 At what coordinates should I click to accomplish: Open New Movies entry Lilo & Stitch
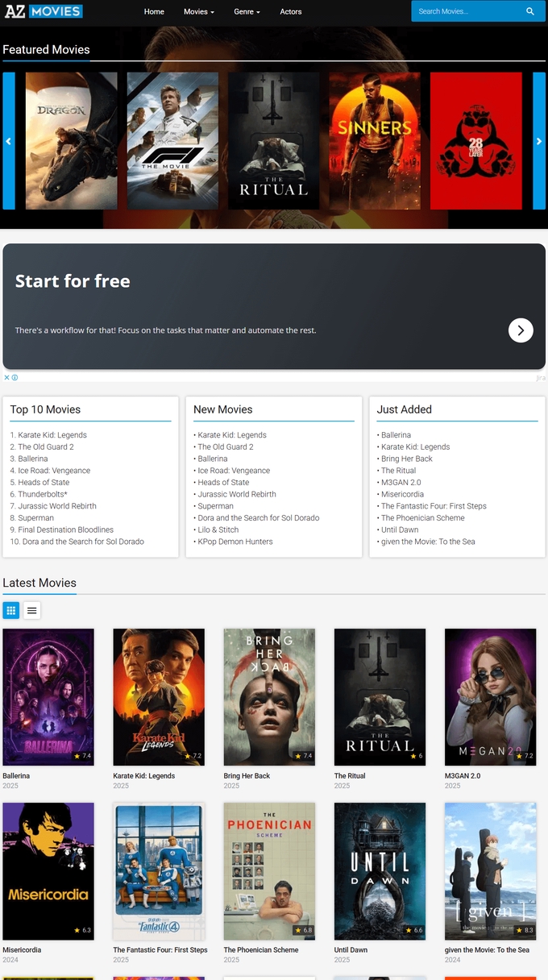click(x=216, y=529)
